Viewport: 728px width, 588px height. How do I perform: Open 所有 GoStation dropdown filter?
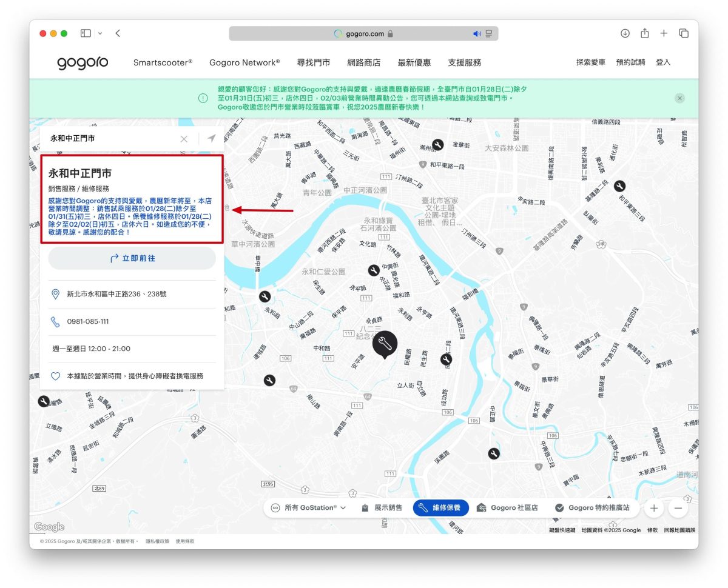[309, 508]
